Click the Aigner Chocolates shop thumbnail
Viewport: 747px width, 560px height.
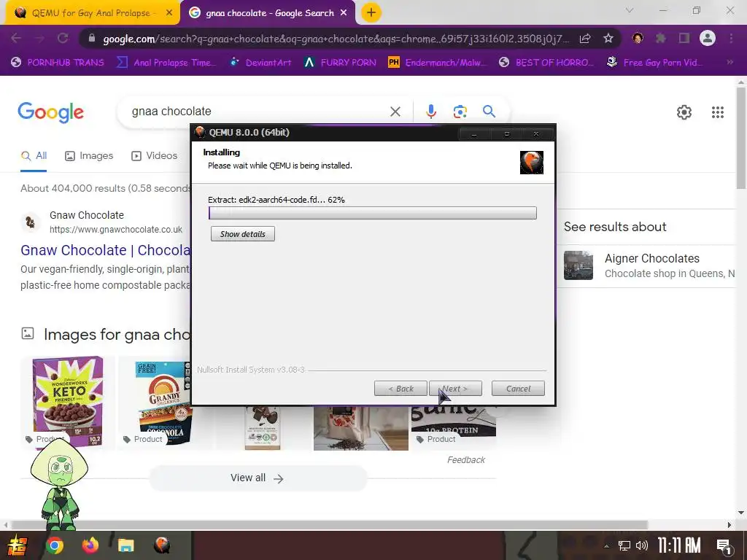click(x=578, y=265)
